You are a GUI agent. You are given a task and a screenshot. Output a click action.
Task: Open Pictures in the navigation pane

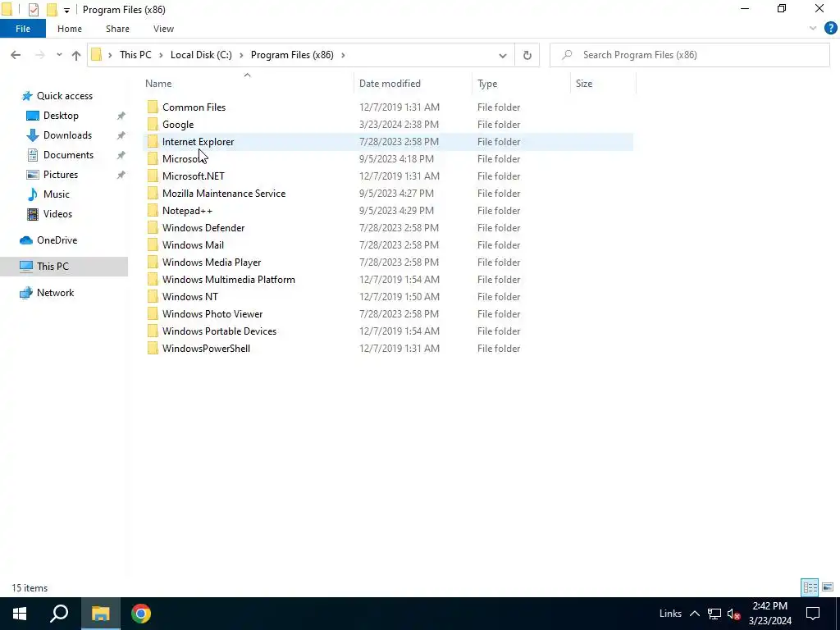tap(60, 175)
